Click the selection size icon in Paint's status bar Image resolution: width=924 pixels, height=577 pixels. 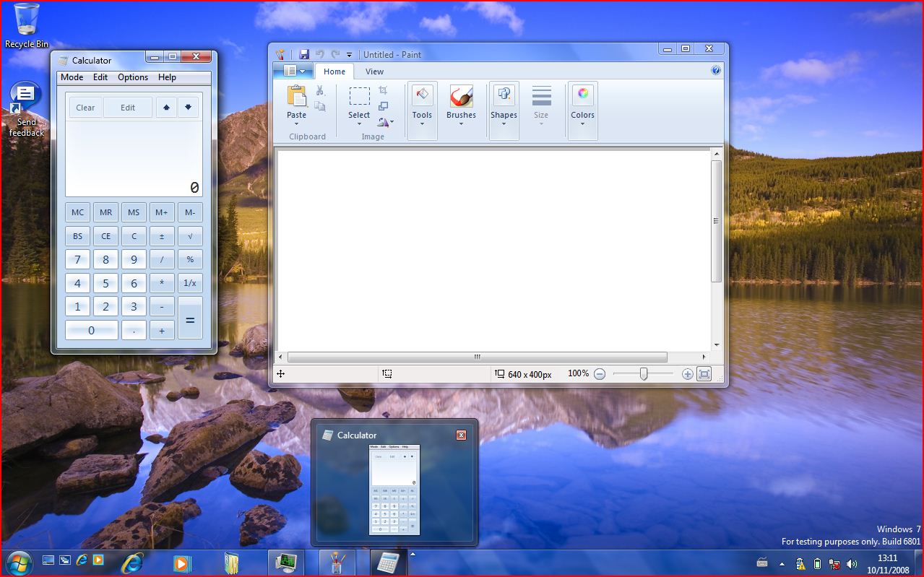click(x=387, y=373)
